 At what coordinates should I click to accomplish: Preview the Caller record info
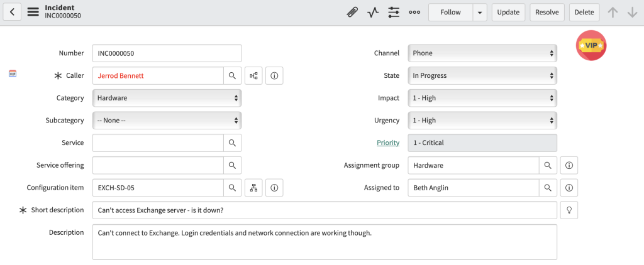(274, 75)
